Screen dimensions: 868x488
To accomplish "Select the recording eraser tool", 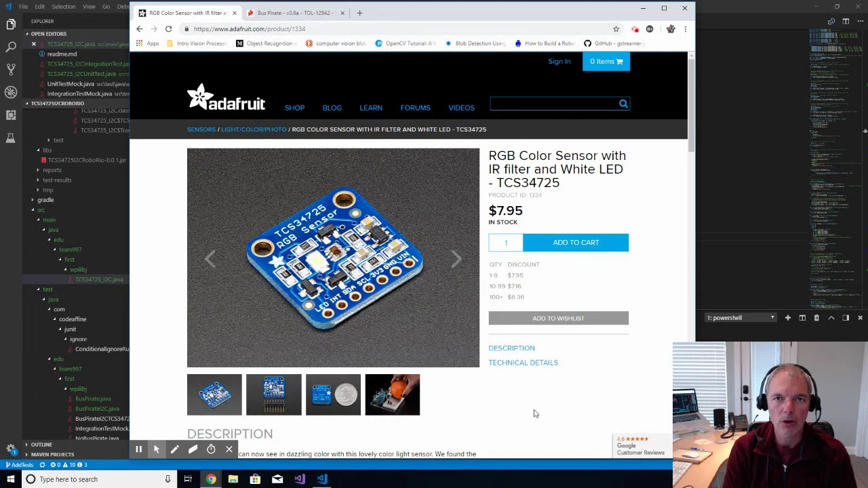I will pyautogui.click(x=193, y=449).
